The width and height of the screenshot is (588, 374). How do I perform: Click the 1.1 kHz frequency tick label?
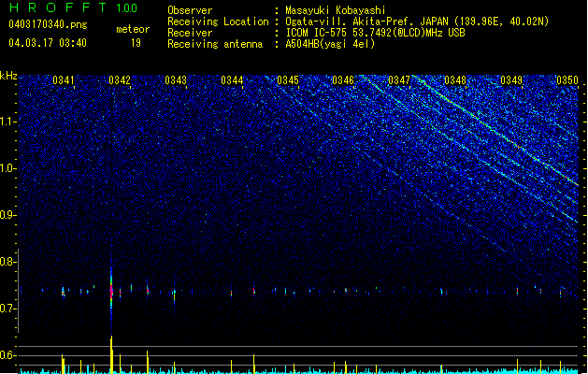tap(7, 122)
